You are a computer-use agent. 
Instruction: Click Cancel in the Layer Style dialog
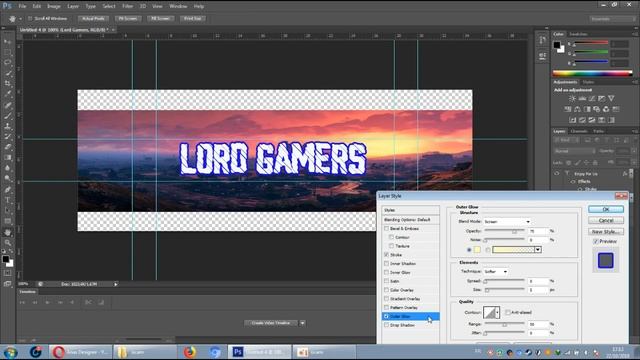point(606,220)
